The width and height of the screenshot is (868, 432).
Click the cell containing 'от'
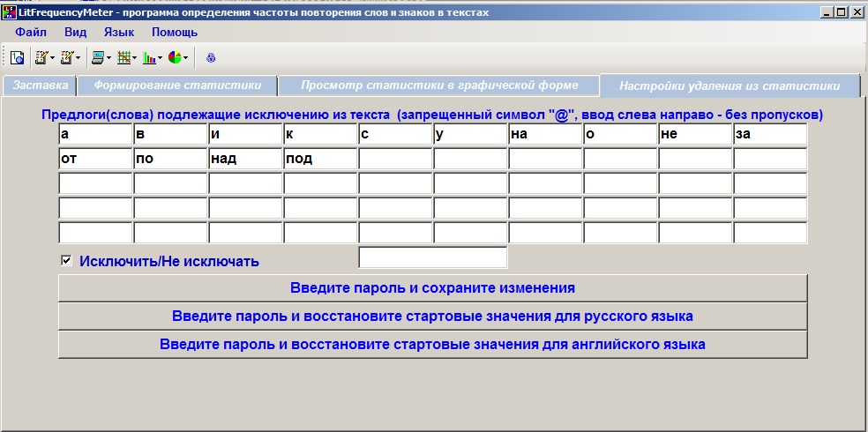click(x=95, y=159)
